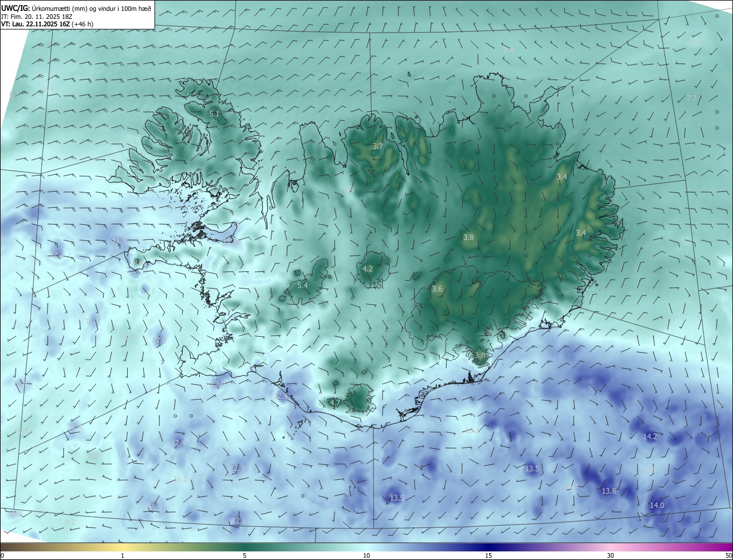Screen dimensions: 733x560
Task: Select the 5 tick on the colour scale
Action: (x=245, y=555)
